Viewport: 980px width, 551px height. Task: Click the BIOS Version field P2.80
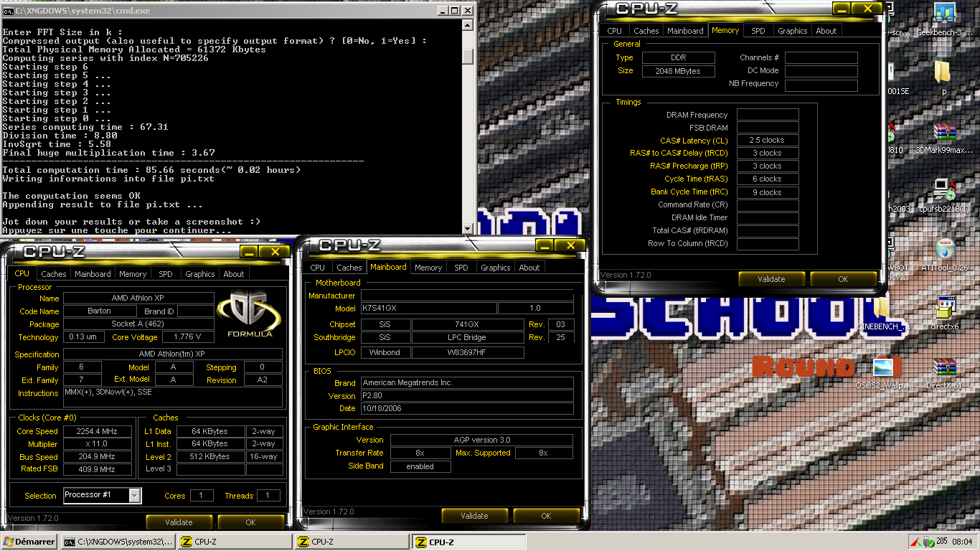(467, 395)
